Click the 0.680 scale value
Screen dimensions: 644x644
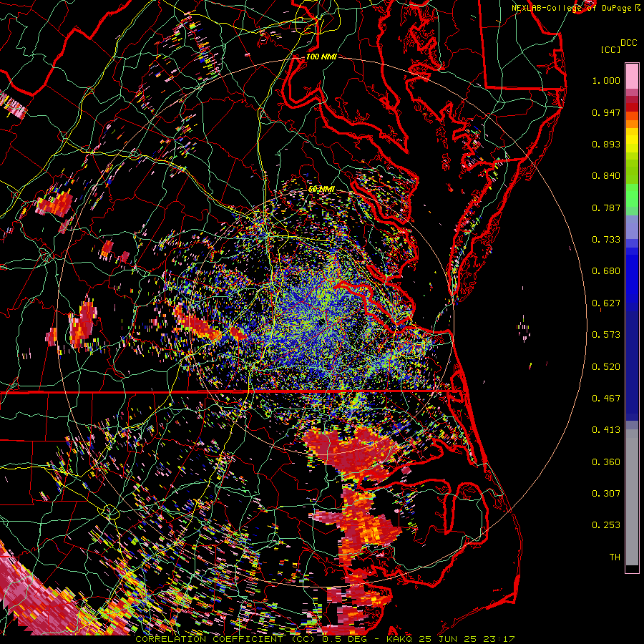point(606,271)
